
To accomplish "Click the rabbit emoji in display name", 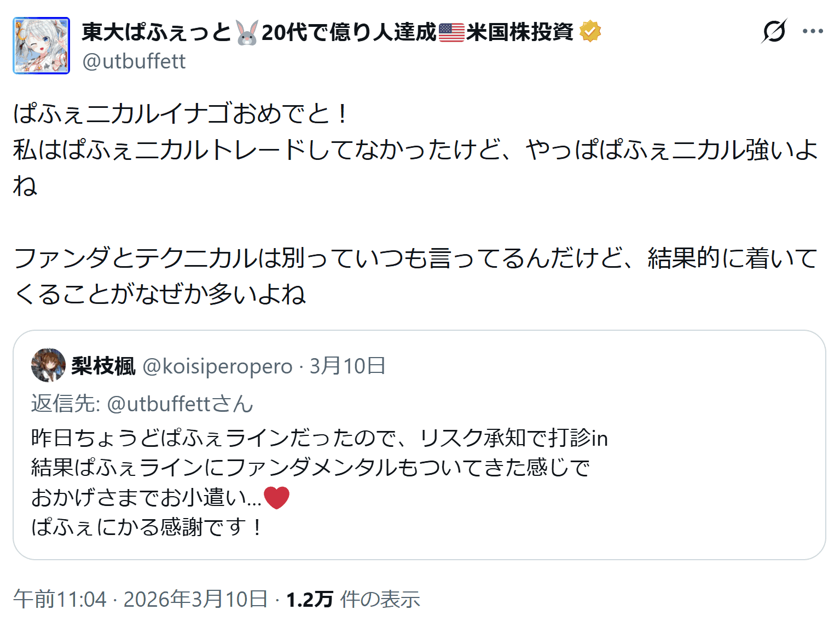I will pos(247,32).
